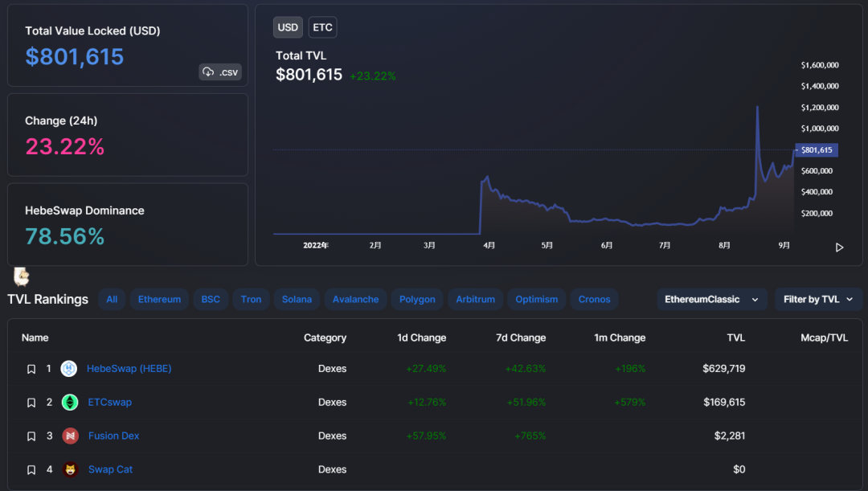The image size is (868, 491).
Task: Open the ETCswap protocol link
Action: coord(110,403)
